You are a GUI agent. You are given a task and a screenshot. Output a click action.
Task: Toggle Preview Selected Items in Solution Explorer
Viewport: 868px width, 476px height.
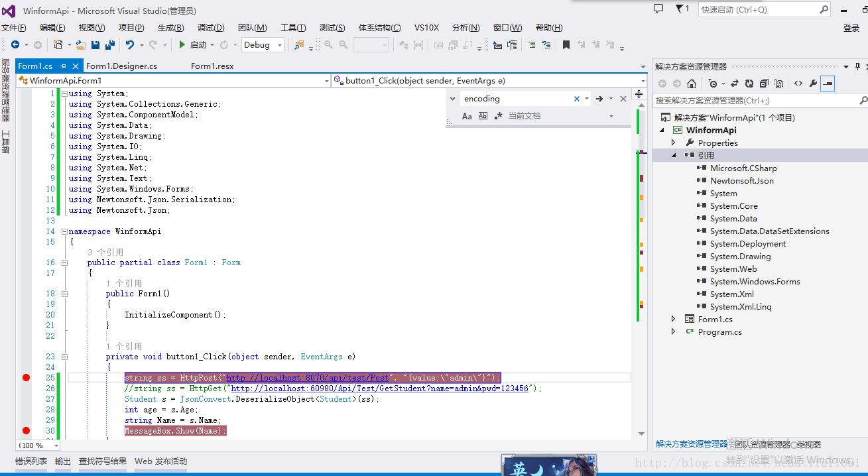coord(828,84)
